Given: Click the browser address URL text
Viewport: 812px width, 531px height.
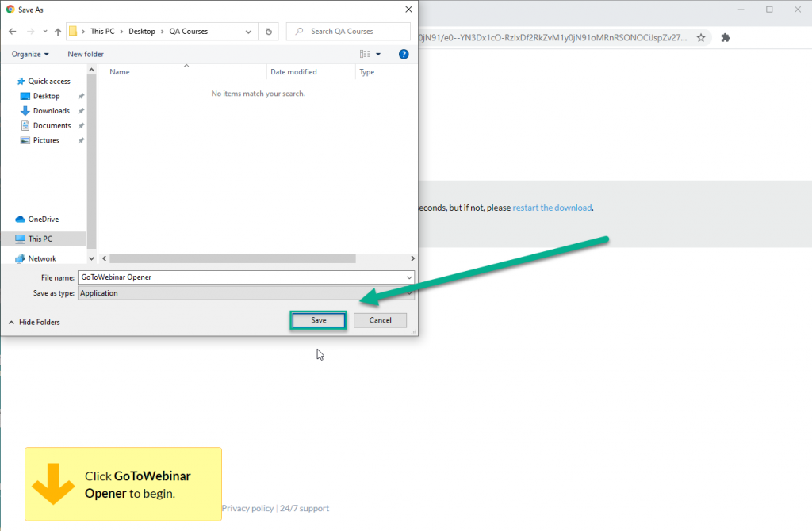Looking at the screenshot, I should tap(553, 37).
